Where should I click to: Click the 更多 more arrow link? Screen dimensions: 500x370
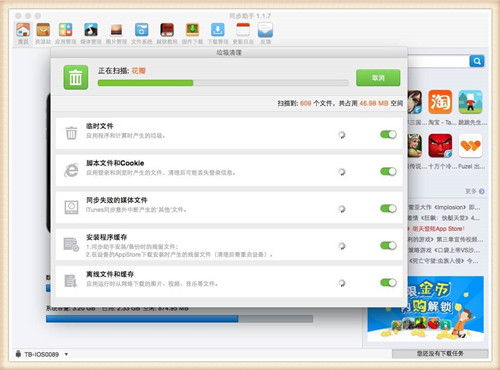[475, 191]
